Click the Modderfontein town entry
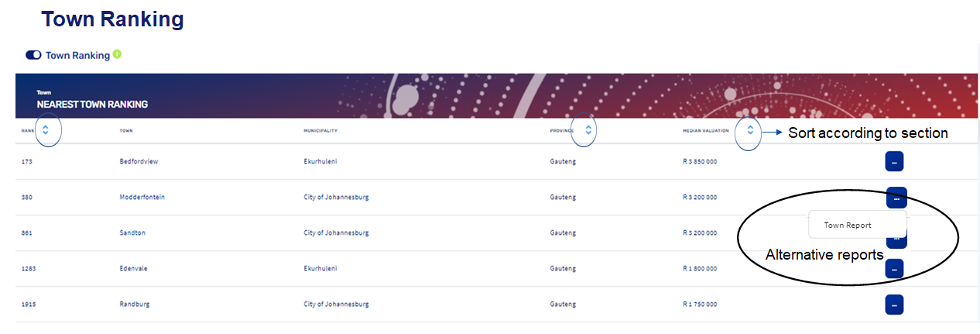980x334 pixels. pyautogui.click(x=142, y=198)
